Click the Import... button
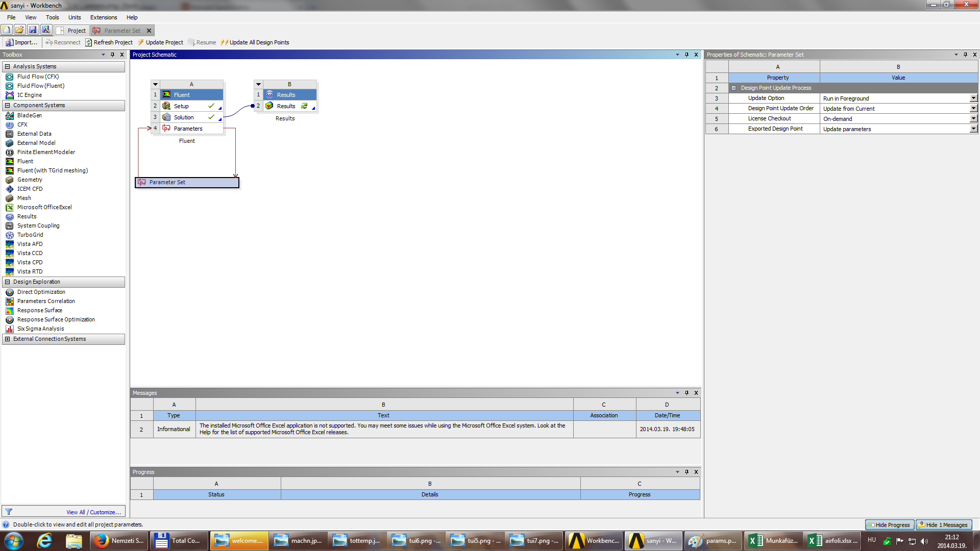 pos(21,42)
